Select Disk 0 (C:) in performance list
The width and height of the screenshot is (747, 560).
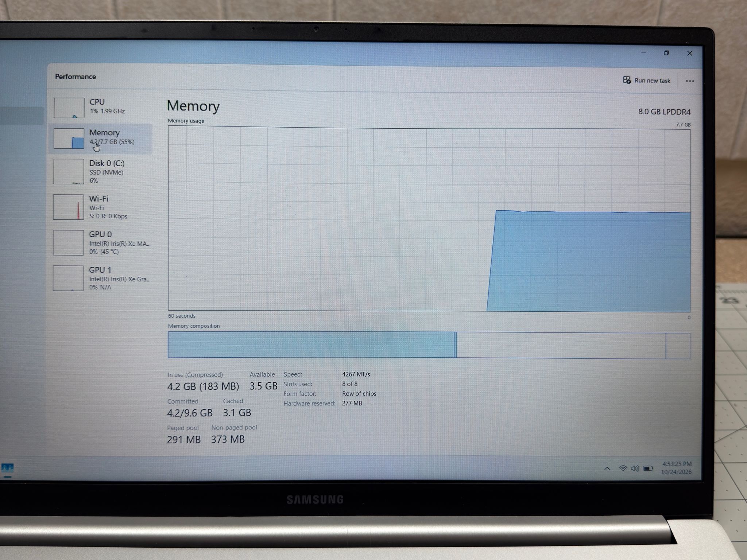pyautogui.click(x=100, y=171)
